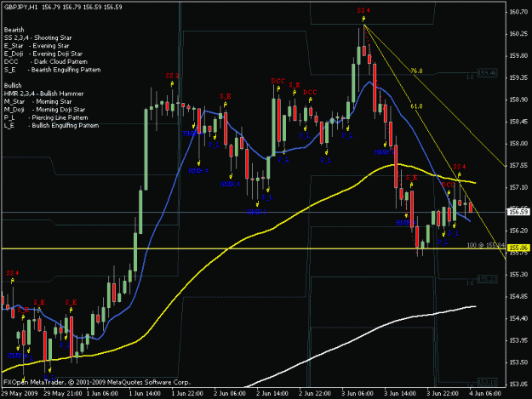Click the 'SS 4' label at the chart's highest peak

tap(363, 10)
